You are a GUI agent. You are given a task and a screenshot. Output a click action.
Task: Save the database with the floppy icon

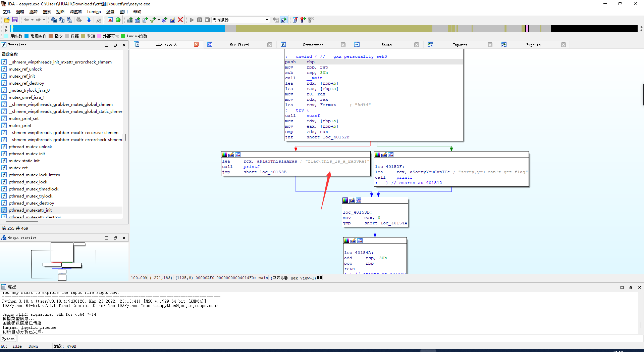[x=15, y=20]
